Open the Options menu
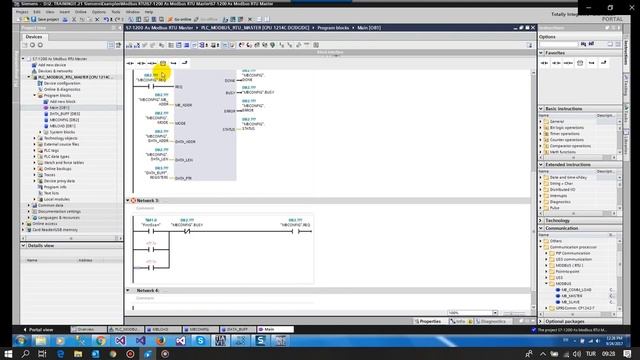 click(98, 12)
